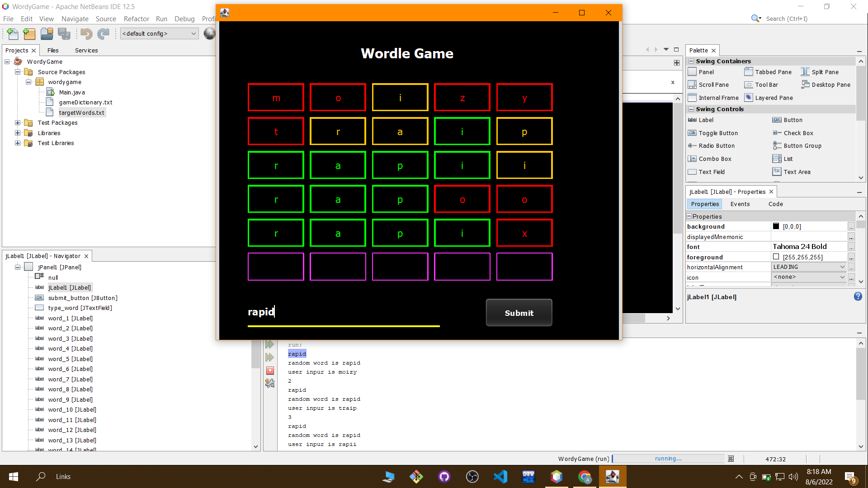Click the New File toolbar icon
The height and width of the screenshot is (488, 868).
(x=13, y=33)
